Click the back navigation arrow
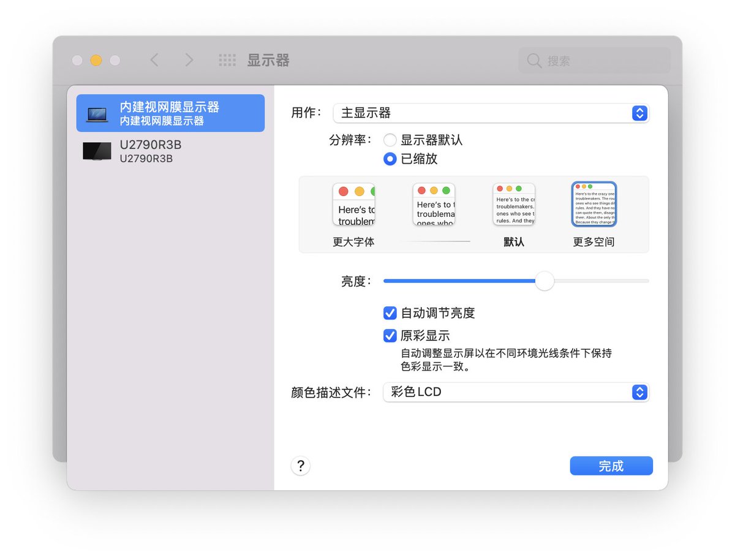The height and width of the screenshot is (560, 735). tap(154, 59)
